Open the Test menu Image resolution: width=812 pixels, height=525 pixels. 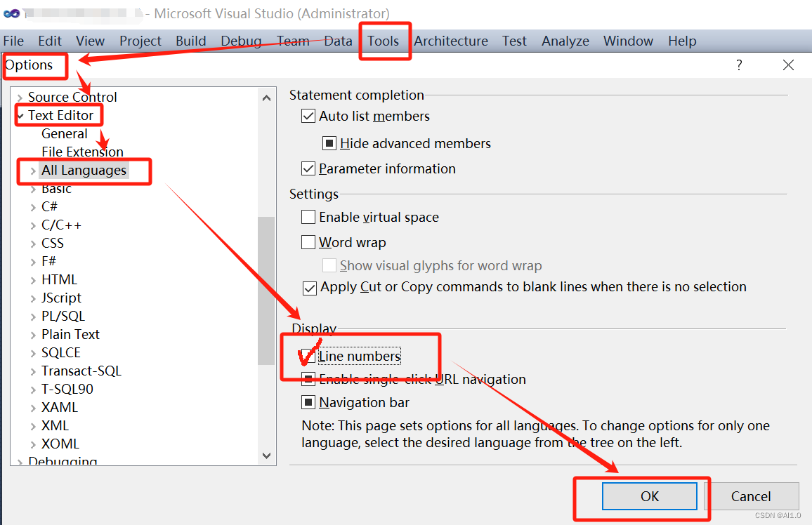(x=514, y=41)
